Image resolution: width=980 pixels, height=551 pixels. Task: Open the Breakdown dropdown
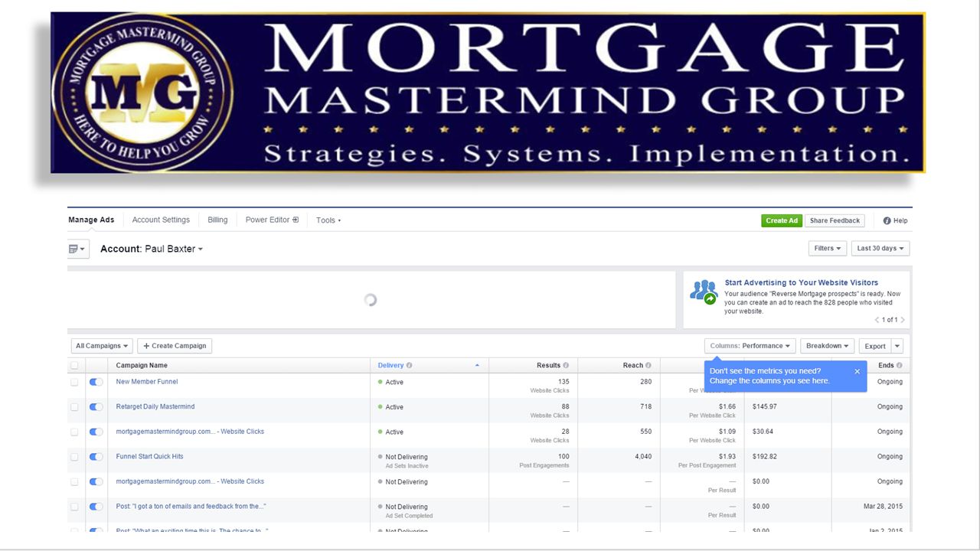click(828, 346)
